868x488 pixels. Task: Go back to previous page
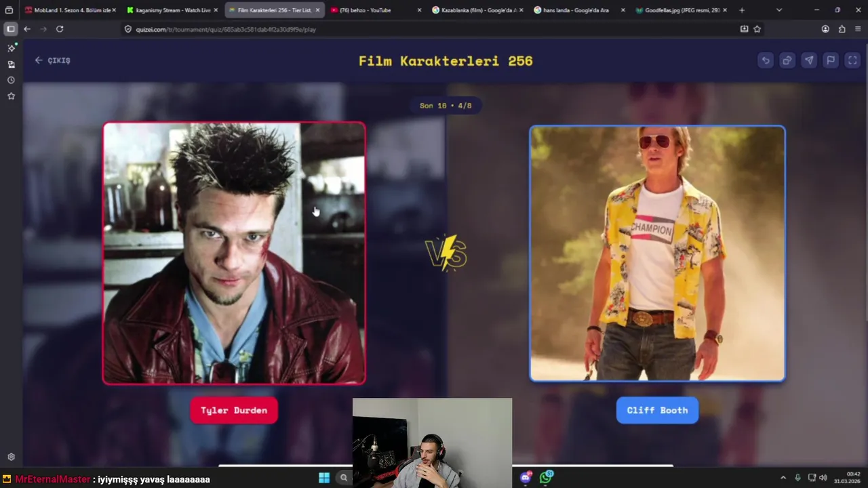pos(27,29)
